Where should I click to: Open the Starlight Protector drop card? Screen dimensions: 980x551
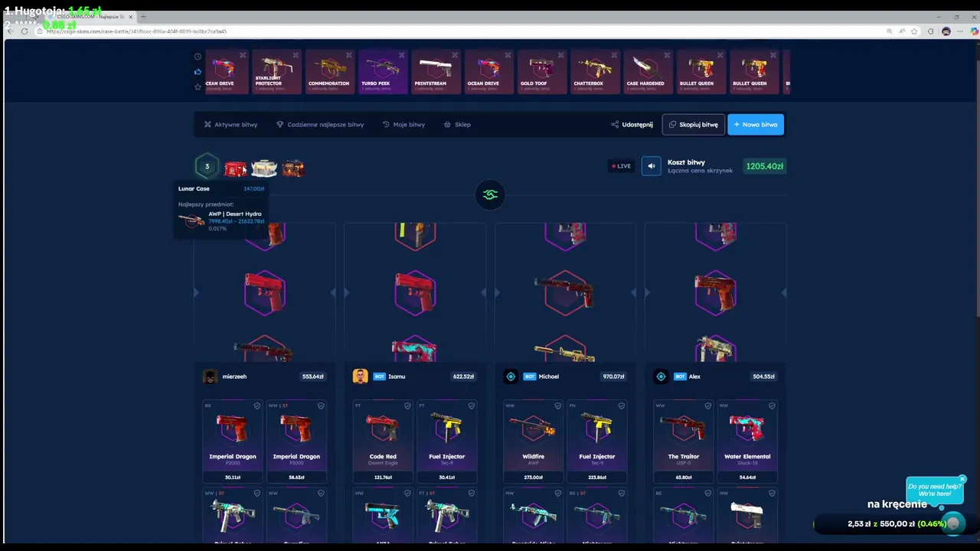[x=276, y=72]
